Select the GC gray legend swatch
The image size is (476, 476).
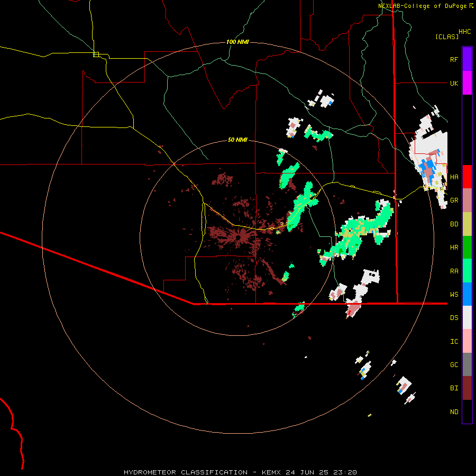coord(467,364)
